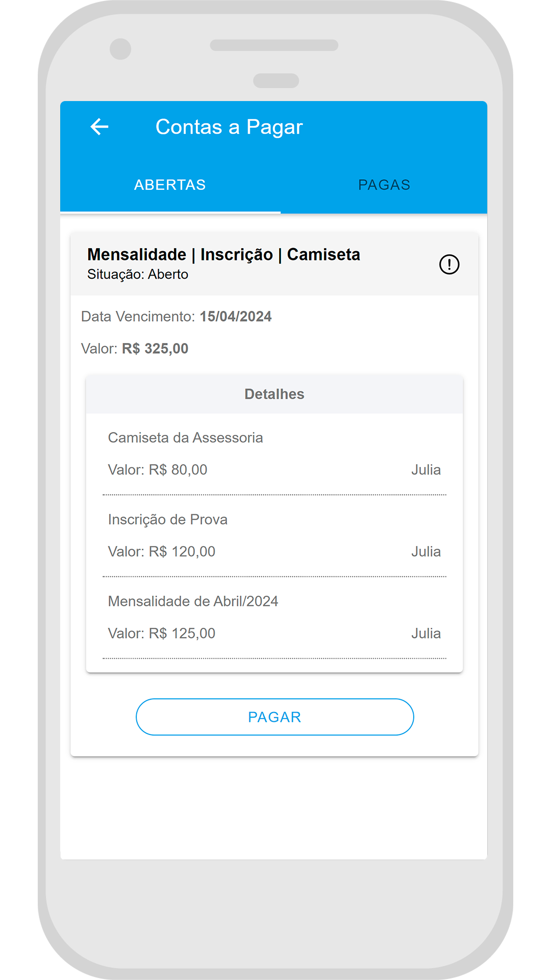Select the Mensalidade de Abril/2024 item

tap(193, 601)
